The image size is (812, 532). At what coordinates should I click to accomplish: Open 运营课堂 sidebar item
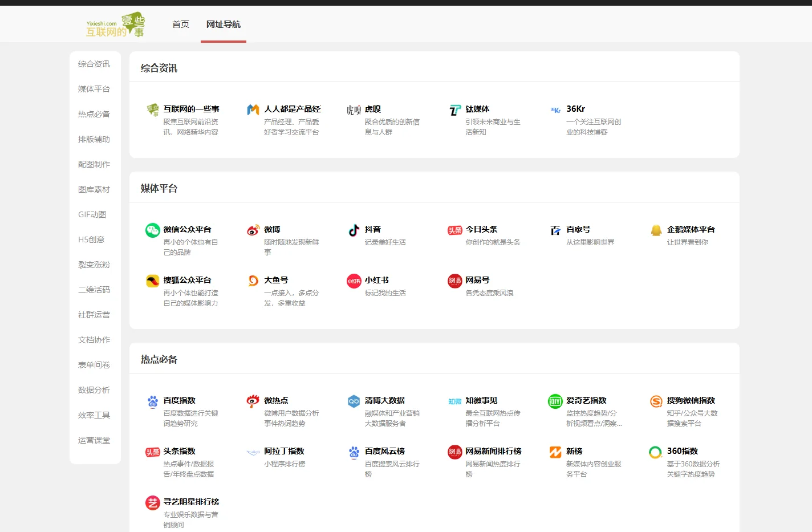pyautogui.click(x=94, y=440)
